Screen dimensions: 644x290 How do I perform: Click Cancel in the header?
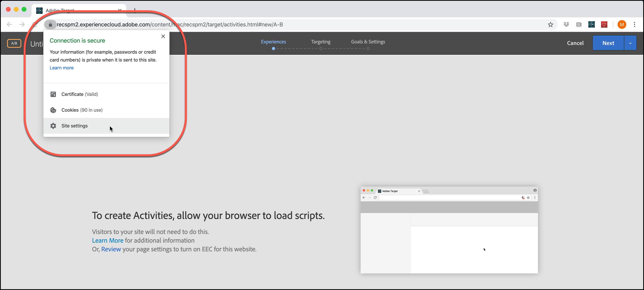(x=575, y=43)
